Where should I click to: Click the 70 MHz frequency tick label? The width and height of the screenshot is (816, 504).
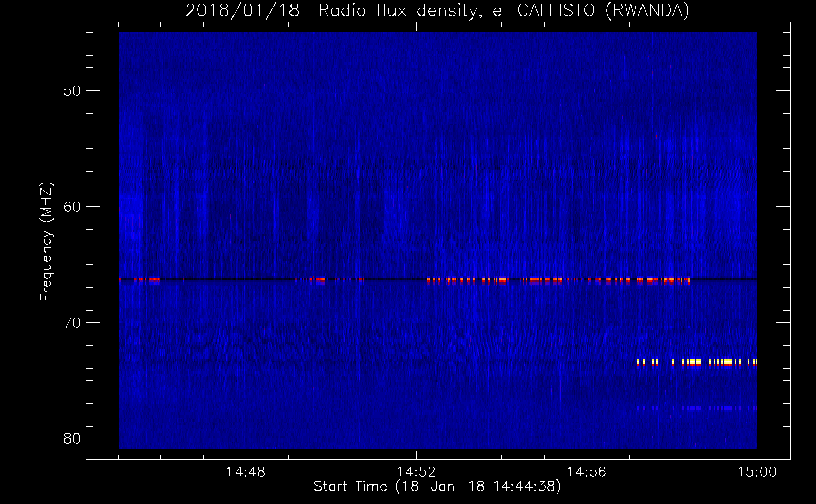click(x=72, y=323)
